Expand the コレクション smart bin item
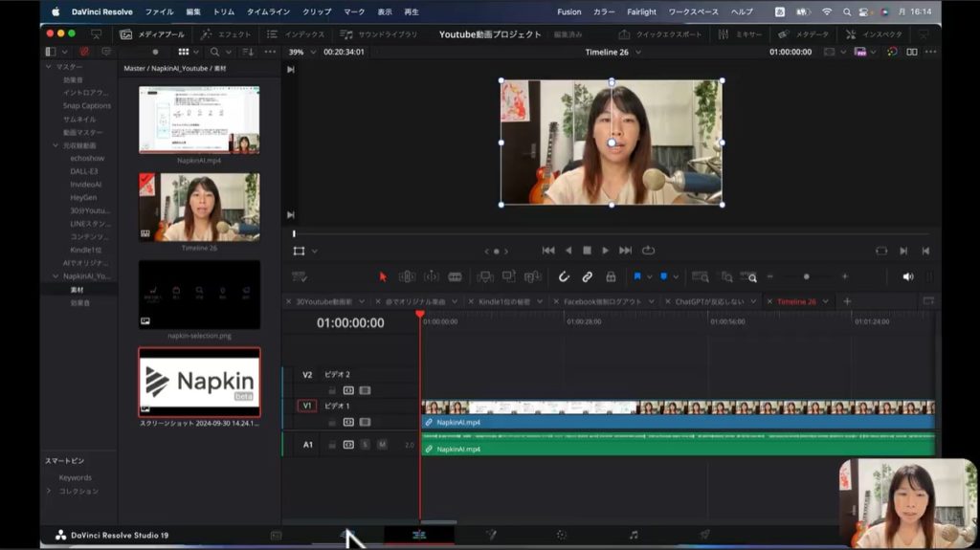The image size is (980, 550). point(50,491)
